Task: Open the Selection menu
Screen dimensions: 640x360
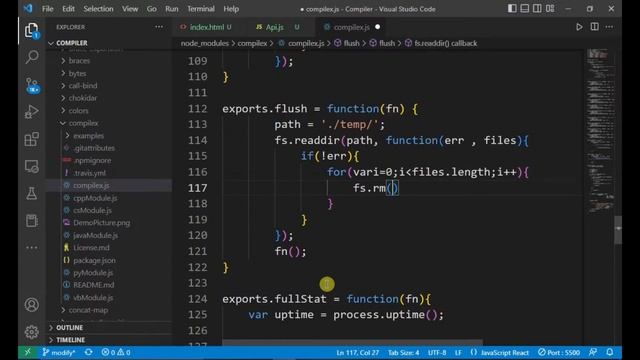Action: click(98, 9)
